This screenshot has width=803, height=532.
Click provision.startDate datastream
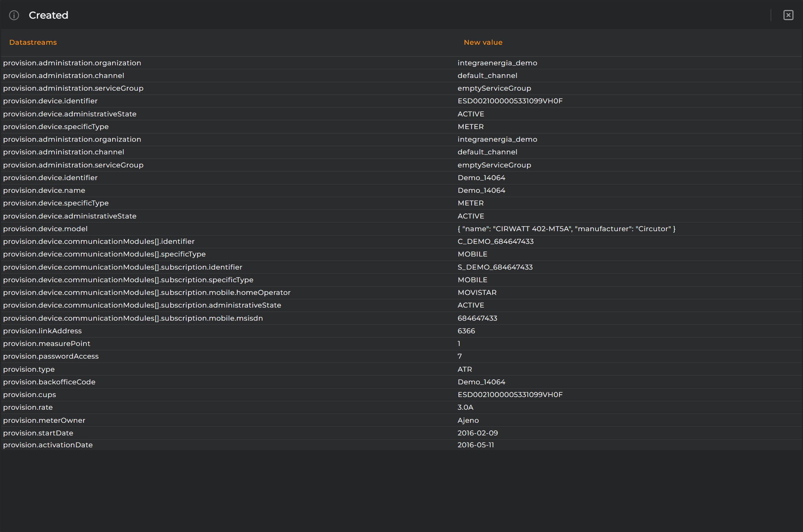[38, 433]
